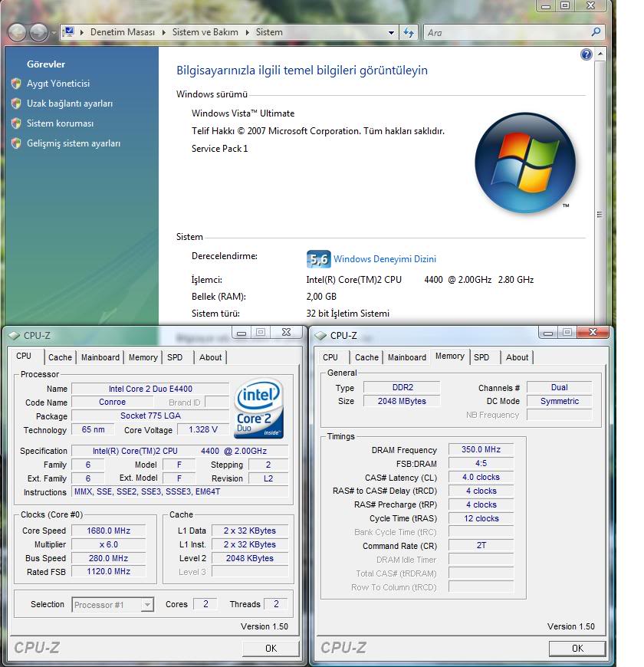Click Denetim Masası breadcrumb in address bar
Screen dimensions: 644x667
pos(123,32)
